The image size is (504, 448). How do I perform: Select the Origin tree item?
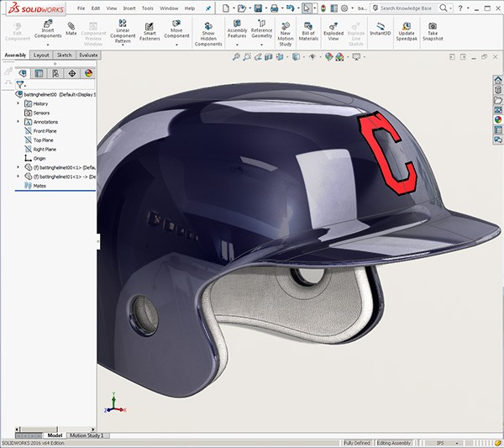[35, 158]
